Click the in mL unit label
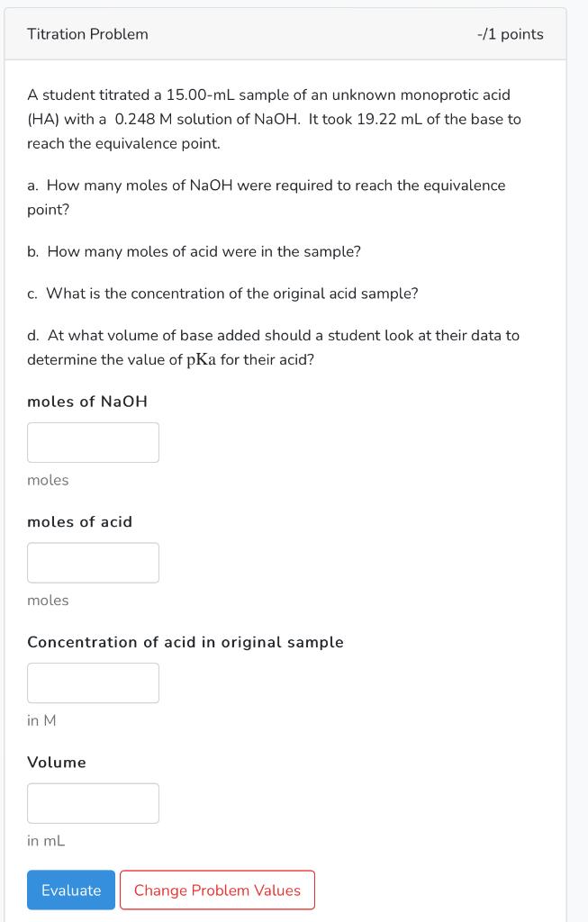The image size is (588, 922). (42, 840)
